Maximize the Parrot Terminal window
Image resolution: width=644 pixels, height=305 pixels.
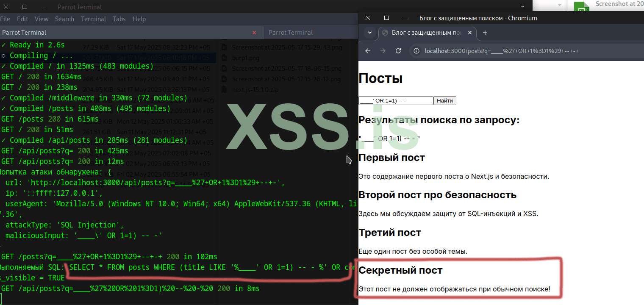pyautogui.click(x=25, y=7)
